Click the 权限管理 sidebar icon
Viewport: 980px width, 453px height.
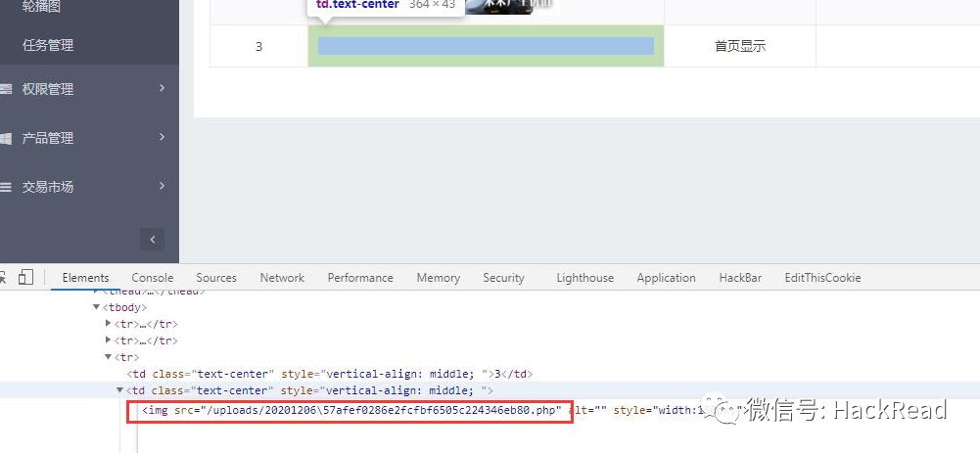[6, 89]
